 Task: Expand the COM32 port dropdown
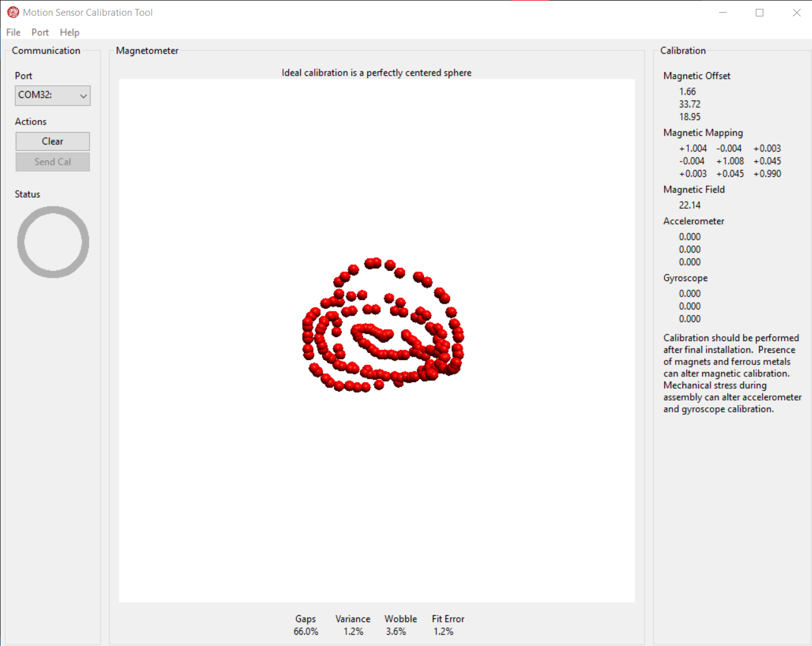(53, 95)
